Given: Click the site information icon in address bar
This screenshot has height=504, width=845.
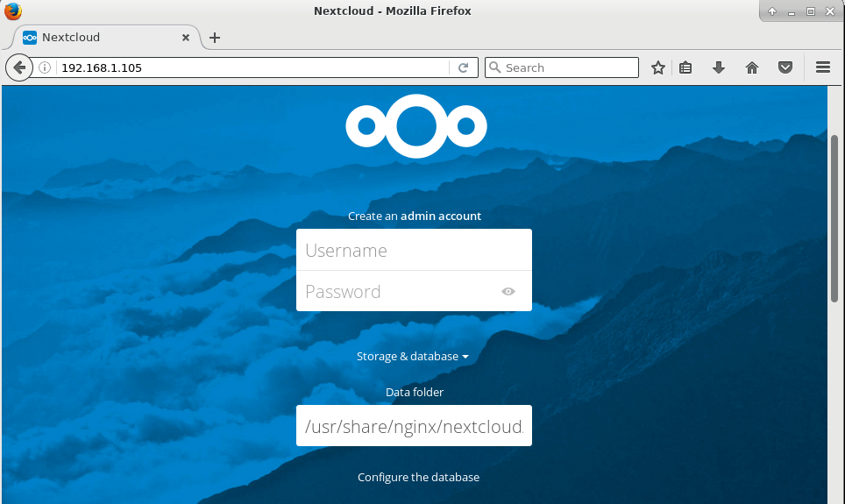Looking at the screenshot, I should (45, 67).
